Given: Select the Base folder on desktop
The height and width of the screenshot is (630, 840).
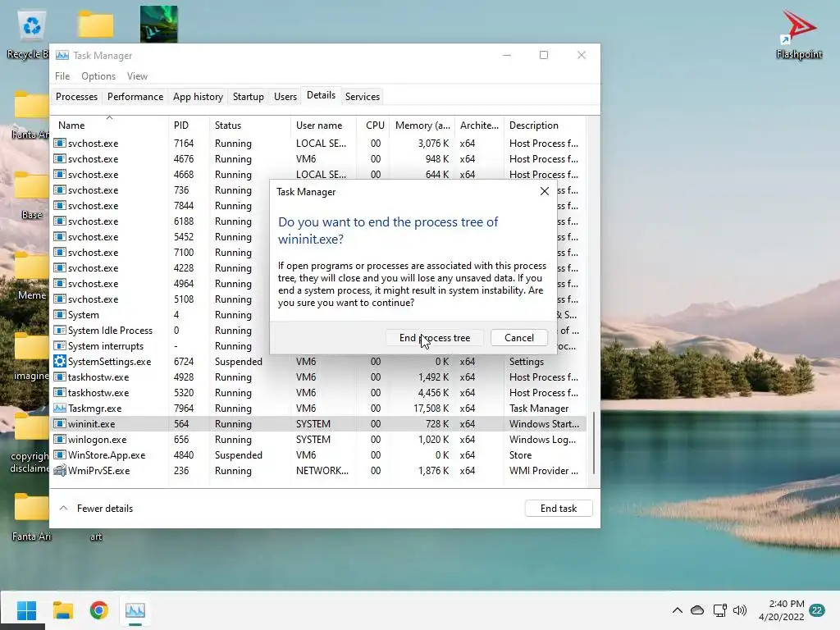Looking at the screenshot, I should pyautogui.click(x=31, y=195).
